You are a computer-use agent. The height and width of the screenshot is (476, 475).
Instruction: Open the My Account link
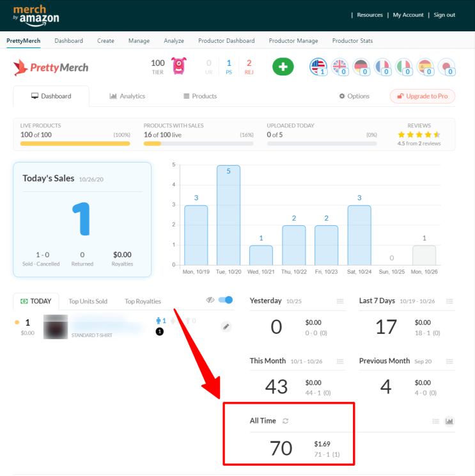(x=408, y=15)
